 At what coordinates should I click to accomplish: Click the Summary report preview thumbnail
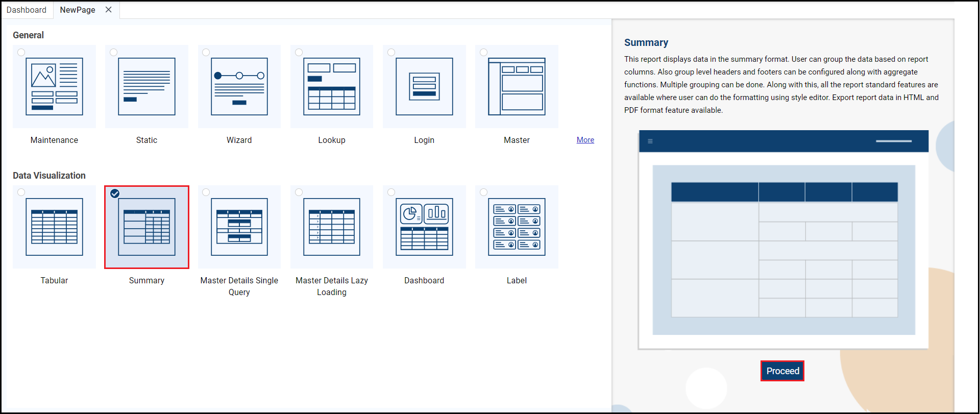(x=783, y=240)
